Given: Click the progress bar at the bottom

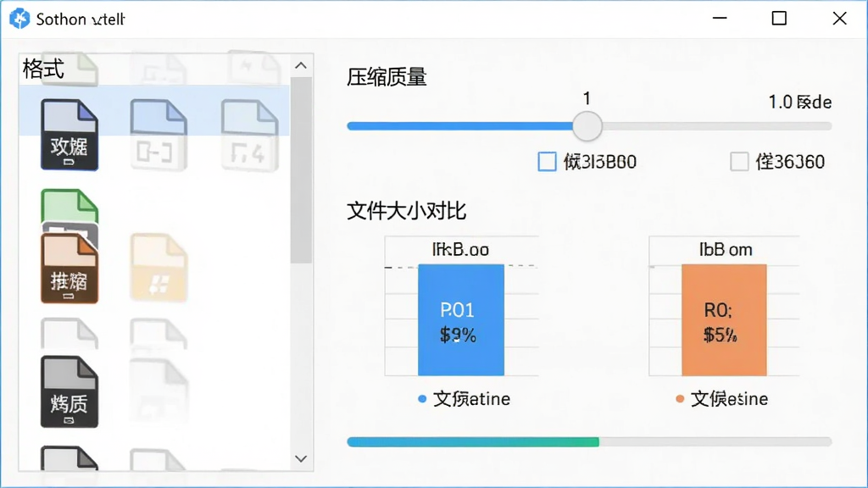Looking at the screenshot, I should [x=589, y=441].
